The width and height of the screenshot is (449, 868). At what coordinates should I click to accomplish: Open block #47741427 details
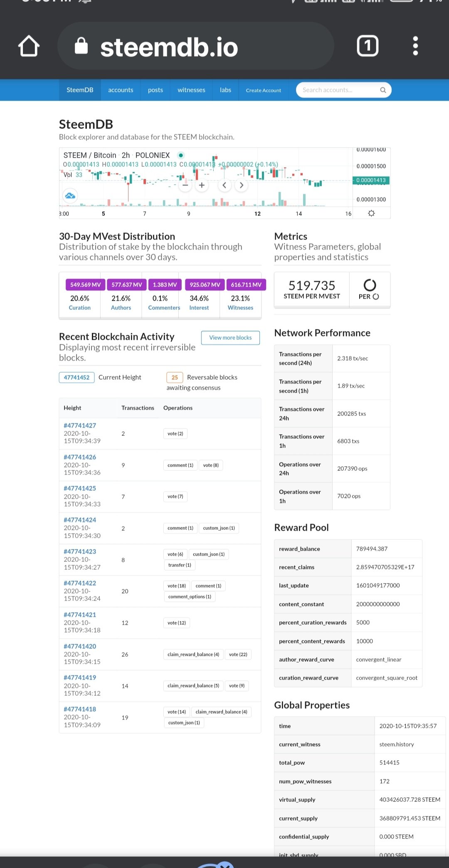pyautogui.click(x=80, y=425)
